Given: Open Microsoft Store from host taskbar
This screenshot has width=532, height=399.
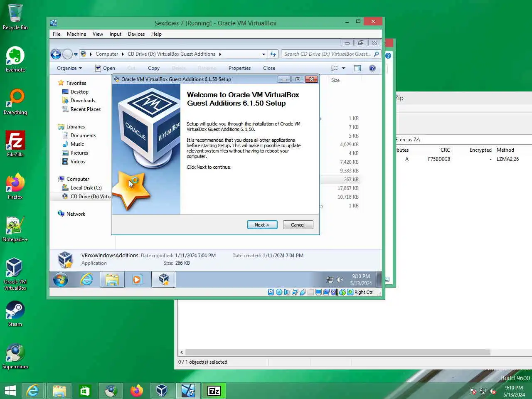Looking at the screenshot, I should point(85,391).
